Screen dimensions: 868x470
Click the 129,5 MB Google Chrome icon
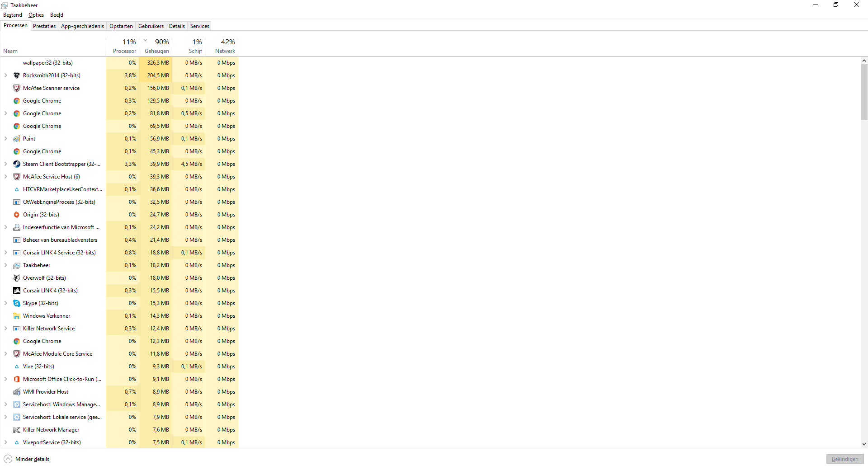(17, 101)
